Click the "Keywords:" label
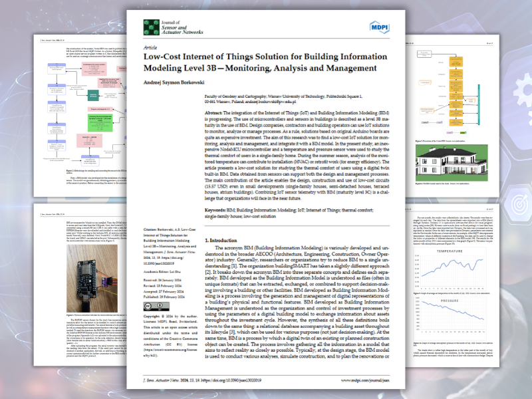This screenshot has width=532, height=399. point(215,210)
